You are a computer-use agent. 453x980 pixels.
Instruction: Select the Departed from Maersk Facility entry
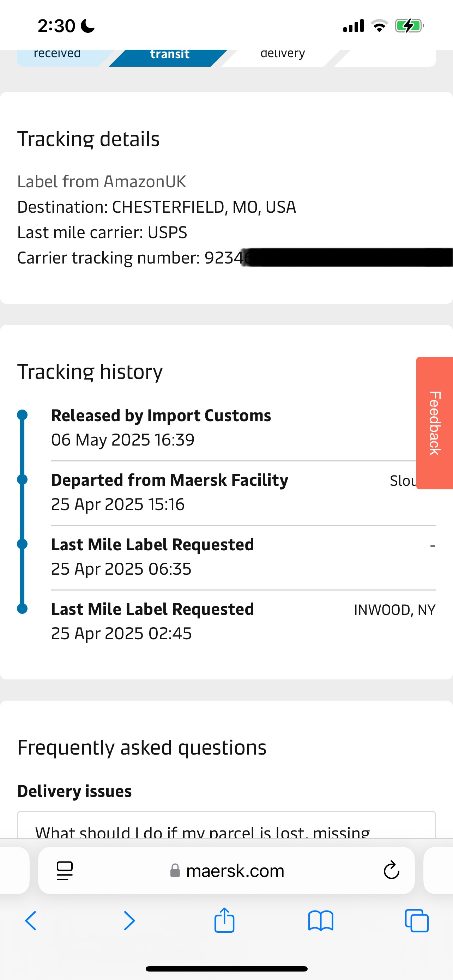243,492
